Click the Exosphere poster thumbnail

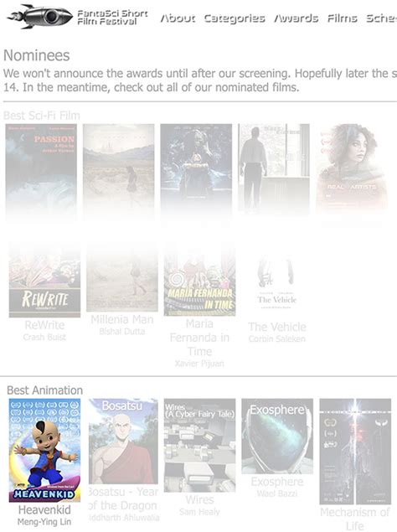[277, 436]
